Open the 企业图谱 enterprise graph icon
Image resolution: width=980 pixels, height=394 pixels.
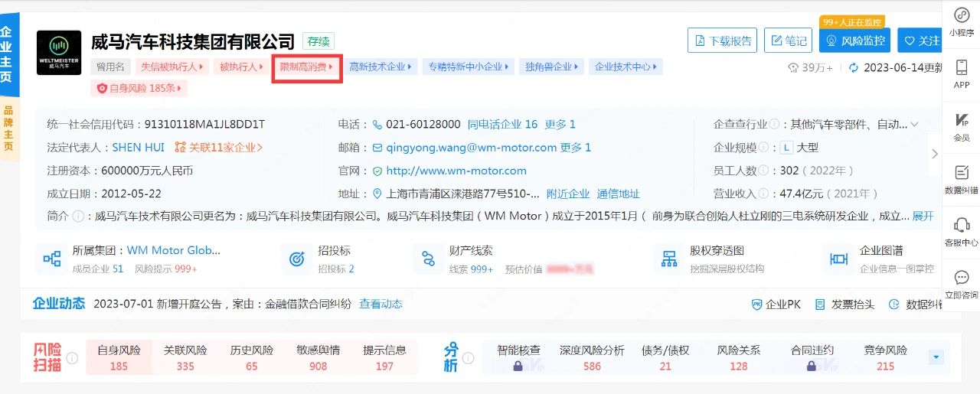coord(839,259)
